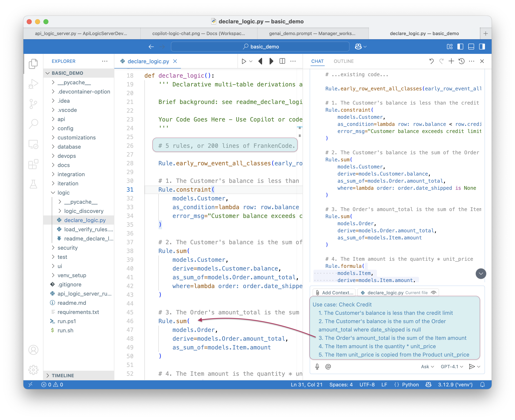The height and width of the screenshot is (420, 515).
Task: Run the Python file with play icon
Action: tap(244, 61)
